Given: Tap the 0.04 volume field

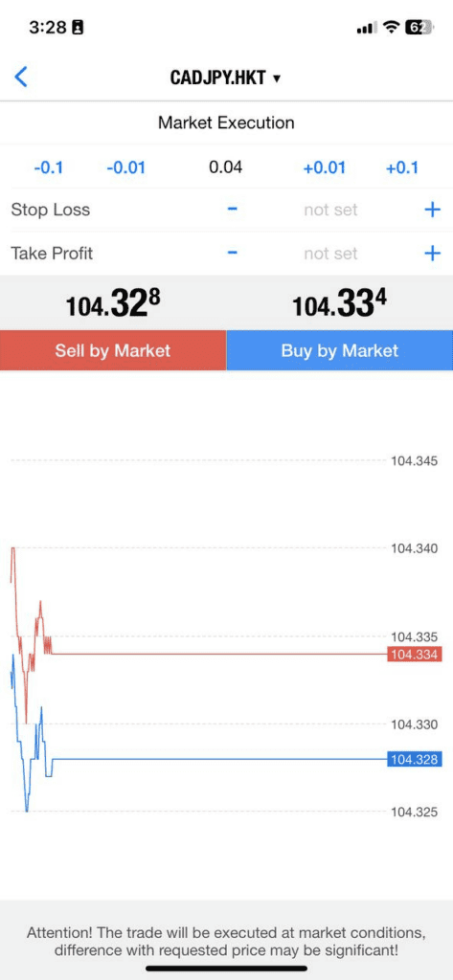Looking at the screenshot, I should coord(226,167).
